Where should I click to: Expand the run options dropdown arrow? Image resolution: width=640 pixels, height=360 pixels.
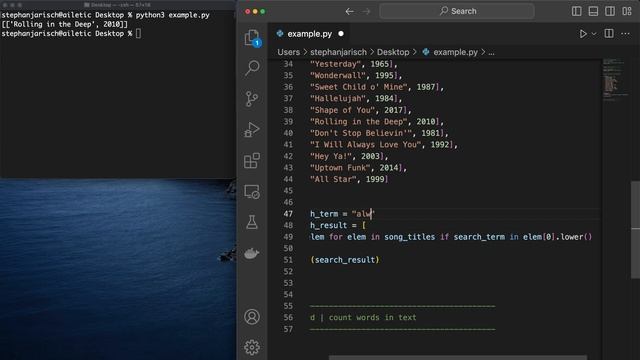tap(594, 34)
